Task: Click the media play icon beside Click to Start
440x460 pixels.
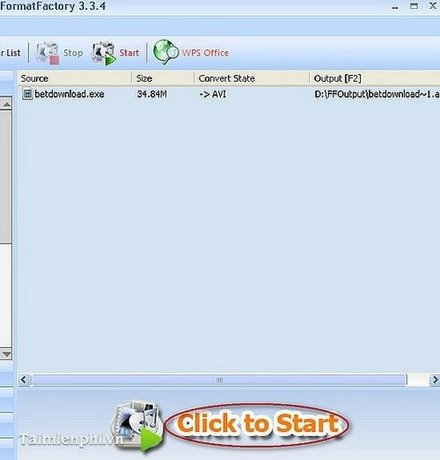Action: 138,426
